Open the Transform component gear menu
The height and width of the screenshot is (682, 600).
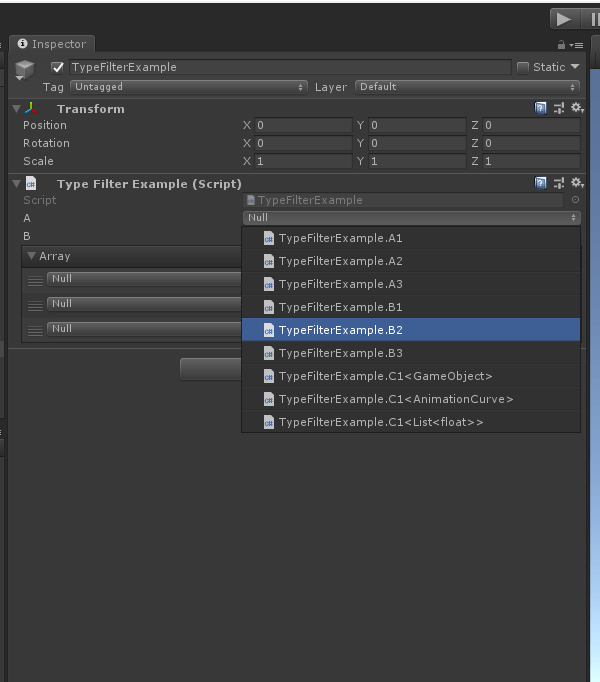click(x=576, y=108)
